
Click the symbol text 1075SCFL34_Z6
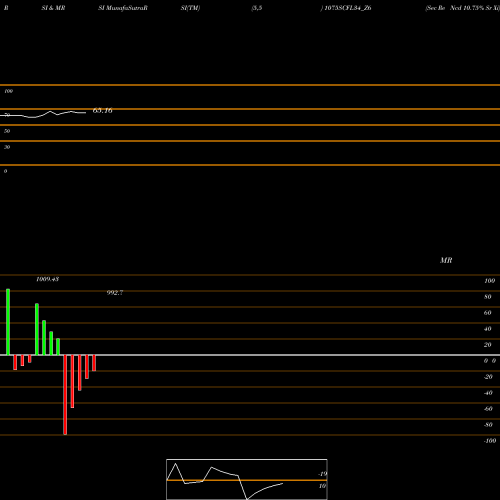pos(348,8)
